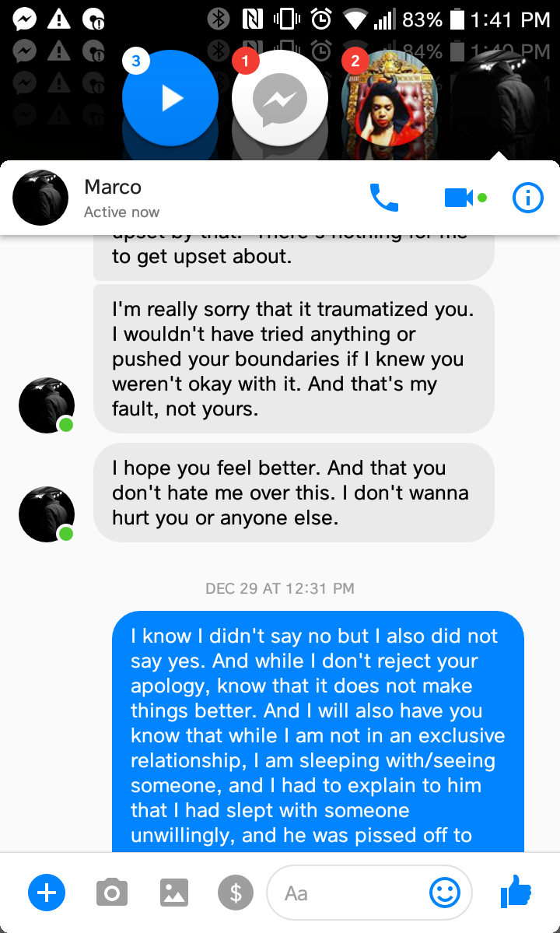Tap the blue plus more-actions button
Screen dimensions: 560x933
pyautogui.click(x=47, y=893)
